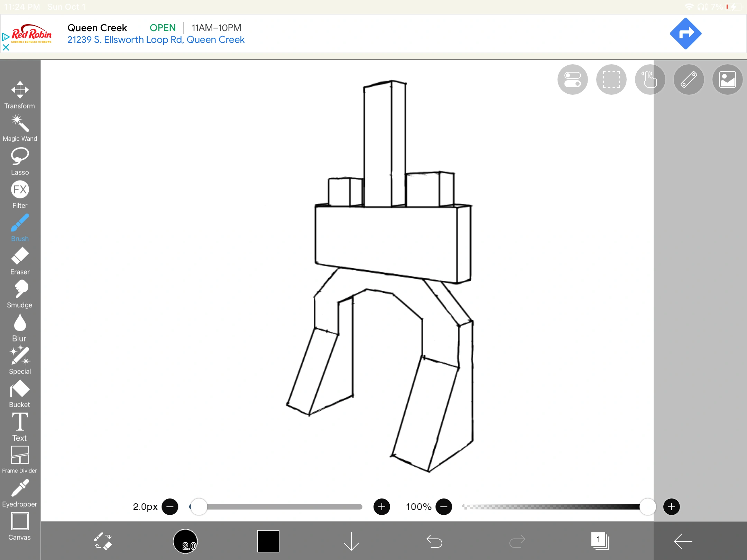This screenshot has width=747, height=560.
Task: Toggle the selection area dashed-square button
Action: 611,80
